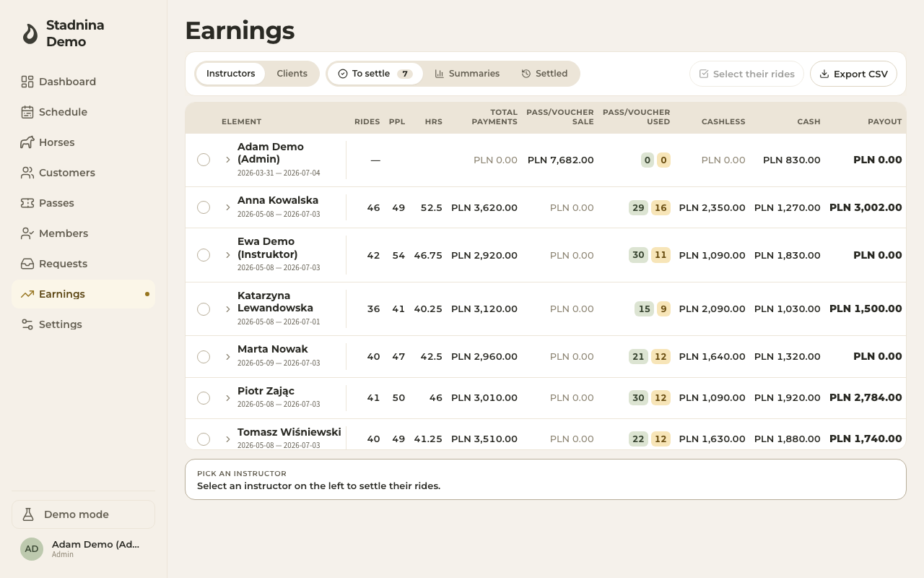Expand the Adam Demo (Admin) row chevron

[227, 160]
